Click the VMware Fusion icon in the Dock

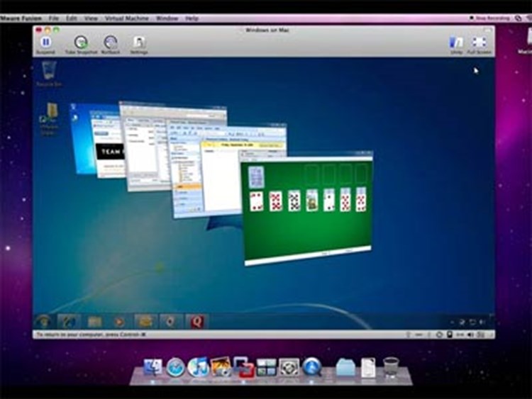pos(243,367)
